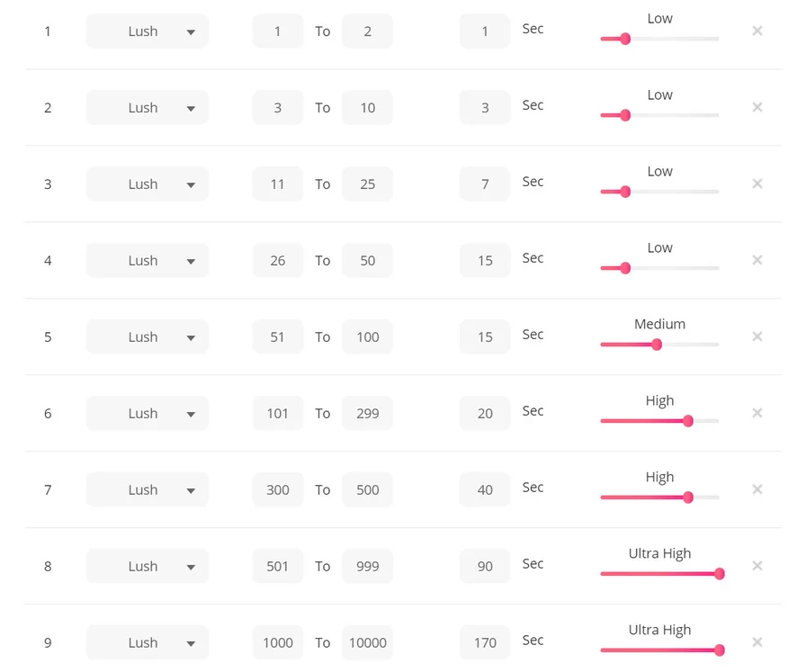Click the 10000 range end field
This screenshot has width=797, height=672.
coord(367,643)
